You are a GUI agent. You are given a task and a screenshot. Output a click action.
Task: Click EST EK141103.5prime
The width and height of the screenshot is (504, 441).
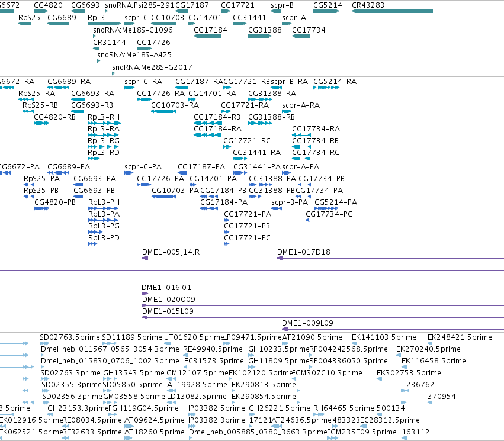click(x=354, y=343)
